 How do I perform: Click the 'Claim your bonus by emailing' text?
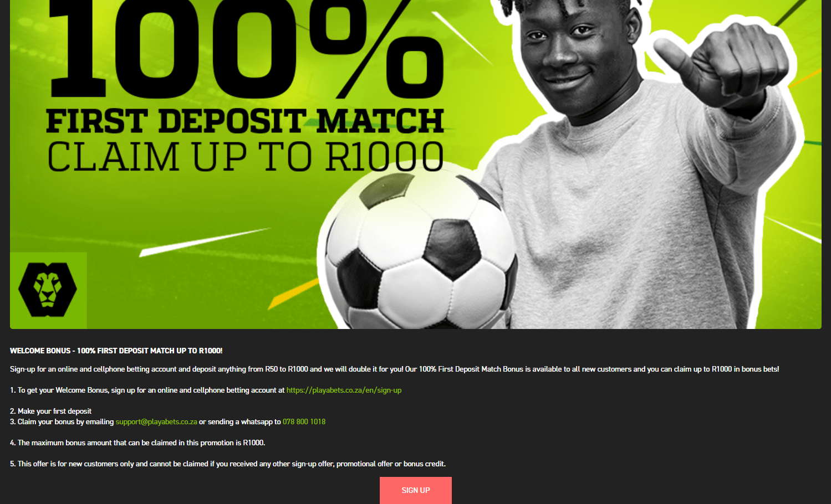[x=65, y=421]
